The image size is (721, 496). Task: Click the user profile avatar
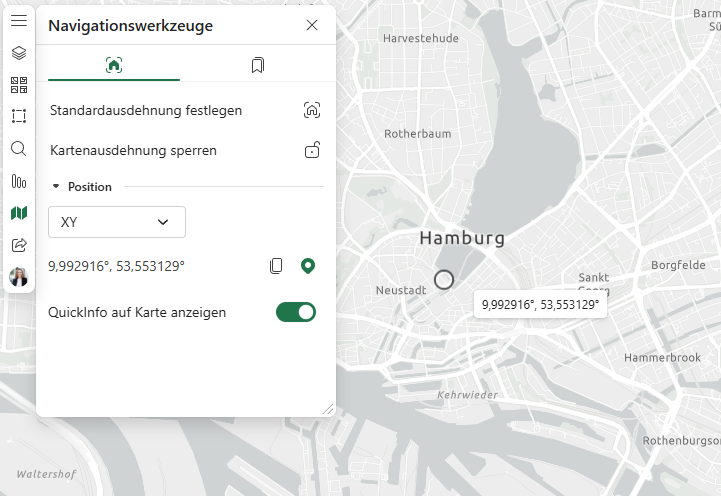click(19, 277)
